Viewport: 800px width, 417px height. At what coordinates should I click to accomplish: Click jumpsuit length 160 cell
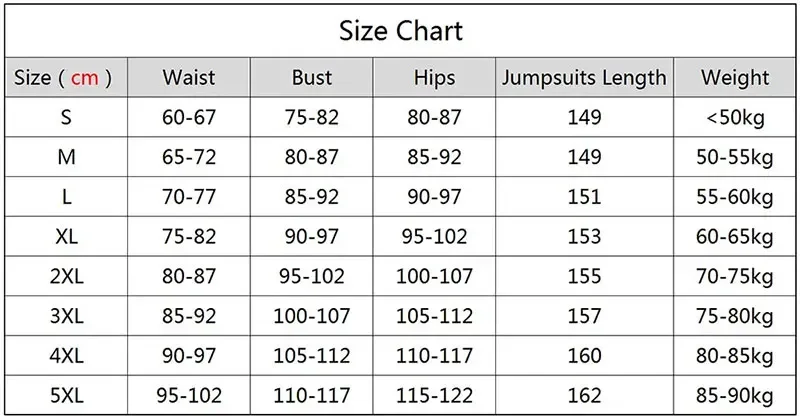(x=584, y=356)
